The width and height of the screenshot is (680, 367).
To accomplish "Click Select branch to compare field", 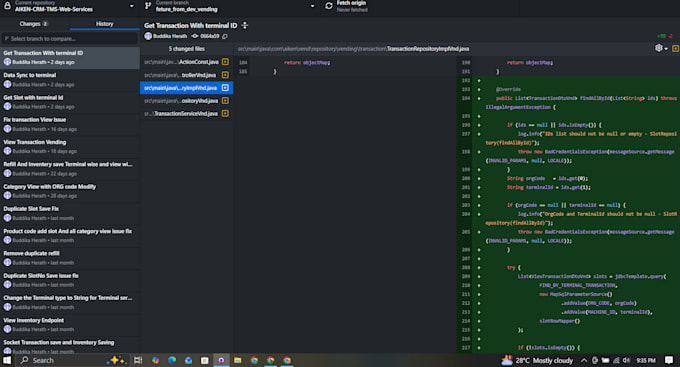I will [69, 39].
